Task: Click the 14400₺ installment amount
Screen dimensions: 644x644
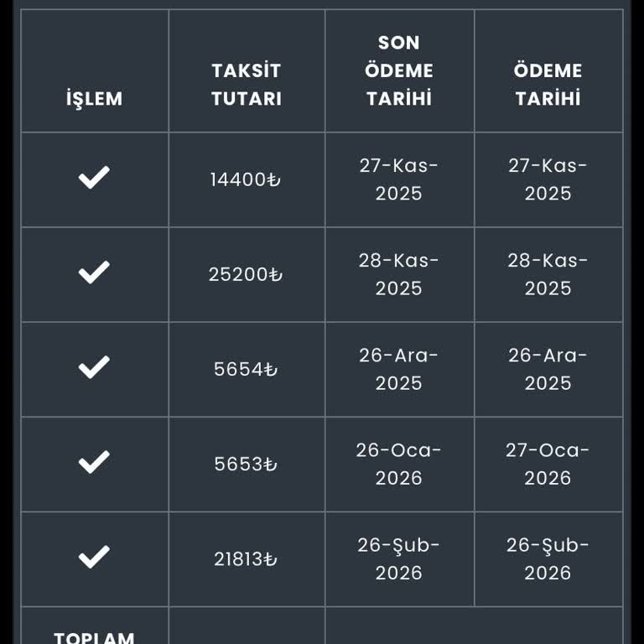Action: point(246,179)
